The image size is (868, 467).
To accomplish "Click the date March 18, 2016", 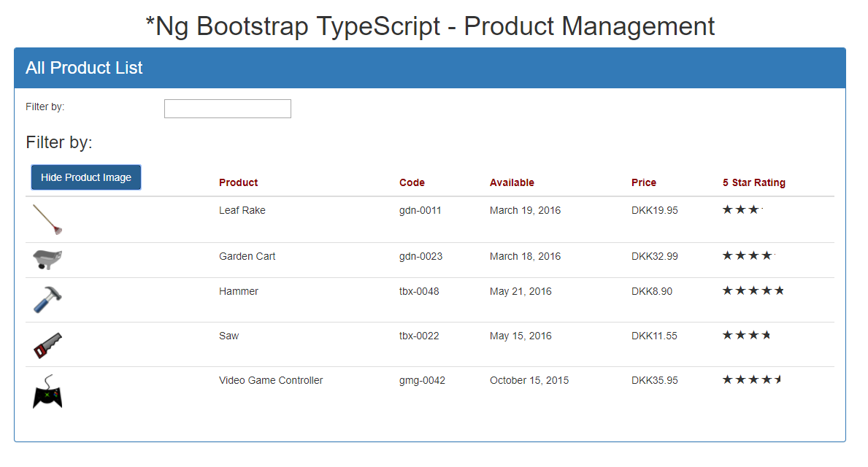I will coord(526,256).
